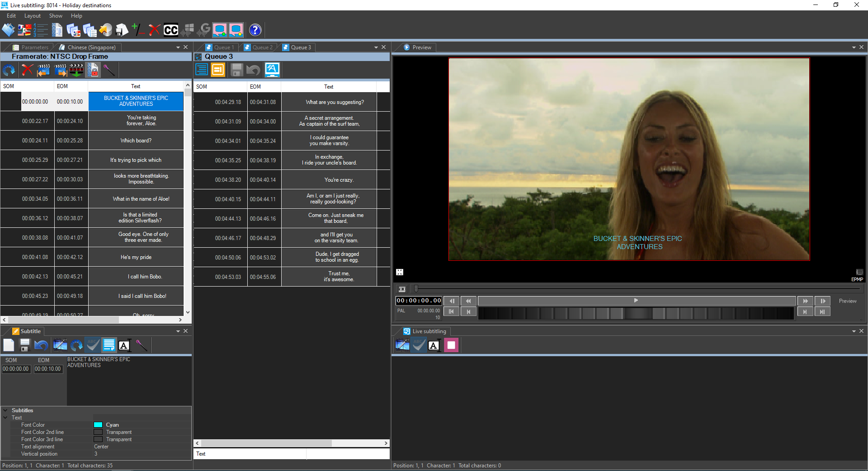
Task: Save the current subtitle file in Queue 3 toolbar
Action: pos(236,70)
